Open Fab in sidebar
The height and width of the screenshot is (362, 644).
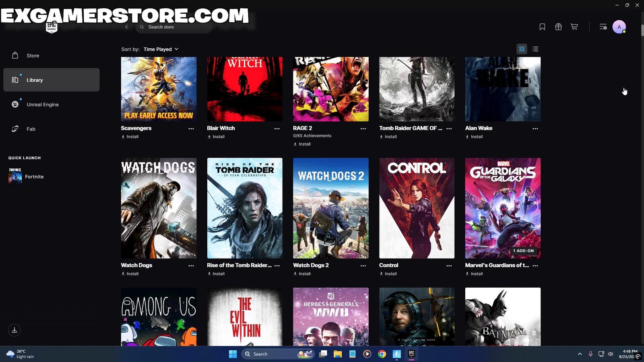(52, 129)
